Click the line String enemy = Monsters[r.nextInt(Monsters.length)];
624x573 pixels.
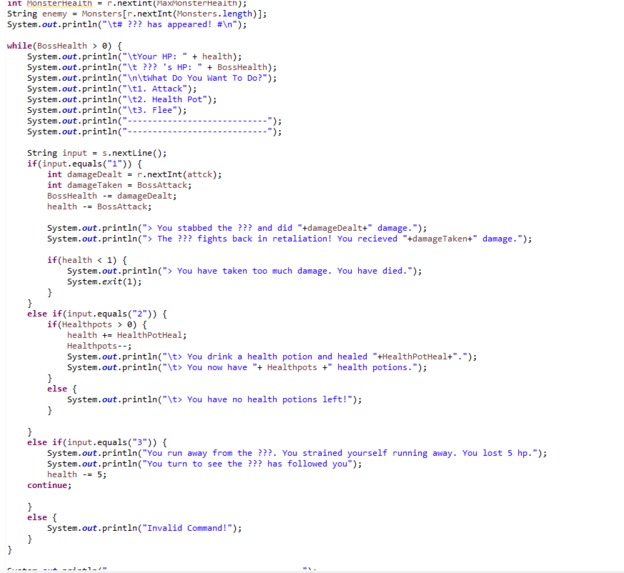point(137,14)
